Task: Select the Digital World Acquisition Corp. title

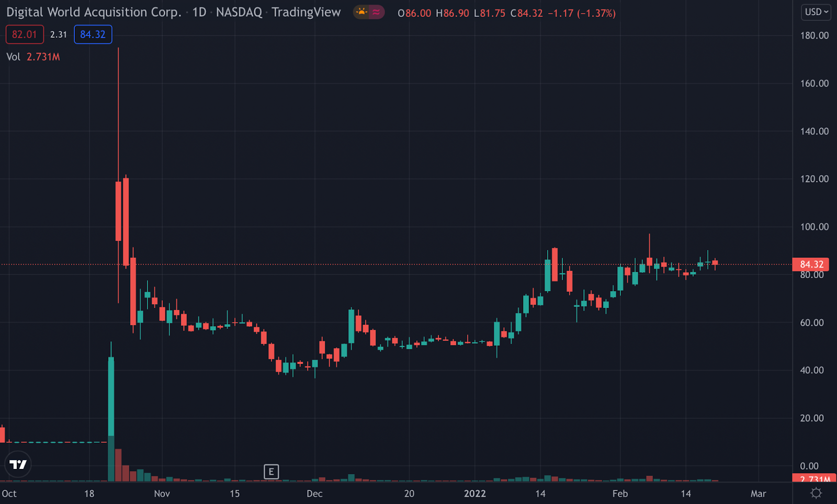Action: (94, 12)
